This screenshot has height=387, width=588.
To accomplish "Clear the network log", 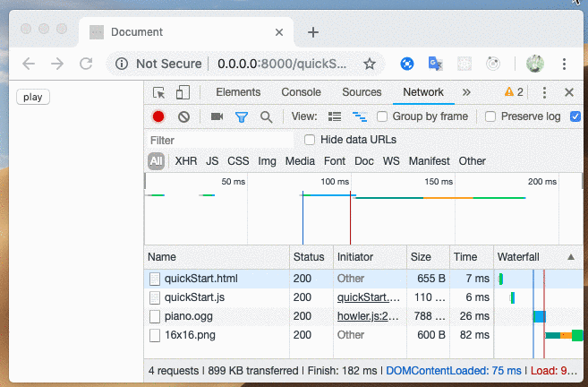I will [x=183, y=116].
